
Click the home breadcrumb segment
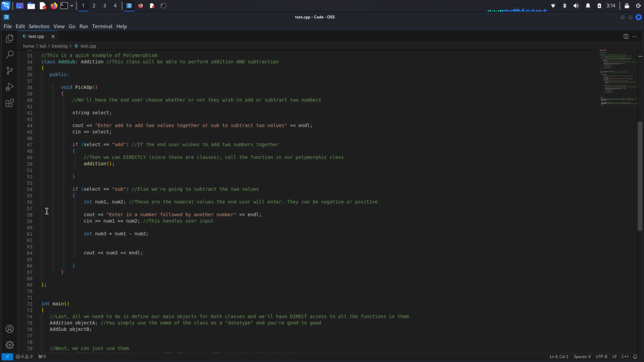(29, 46)
